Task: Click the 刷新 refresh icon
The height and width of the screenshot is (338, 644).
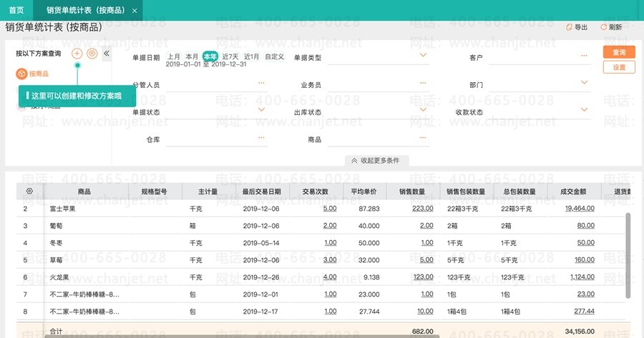Action: [x=603, y=27]
